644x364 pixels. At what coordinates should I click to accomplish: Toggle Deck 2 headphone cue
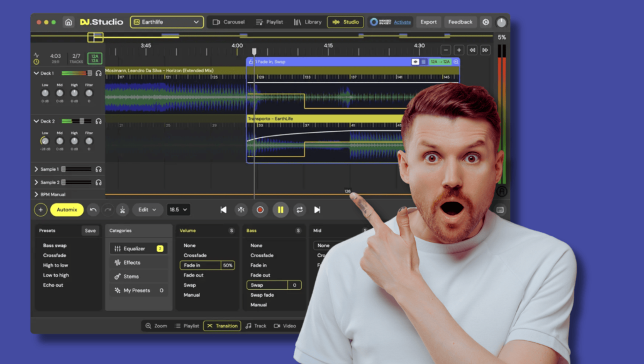coord(99,121)
